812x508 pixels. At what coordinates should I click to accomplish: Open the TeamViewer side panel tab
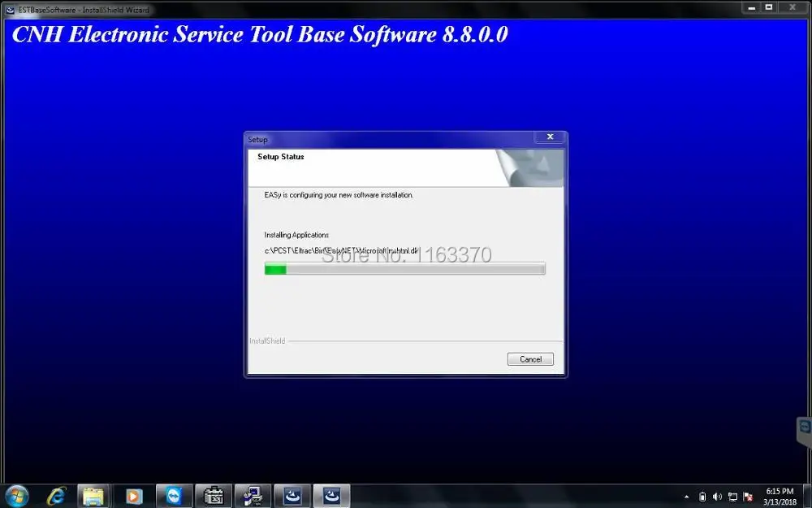[804, 432]
